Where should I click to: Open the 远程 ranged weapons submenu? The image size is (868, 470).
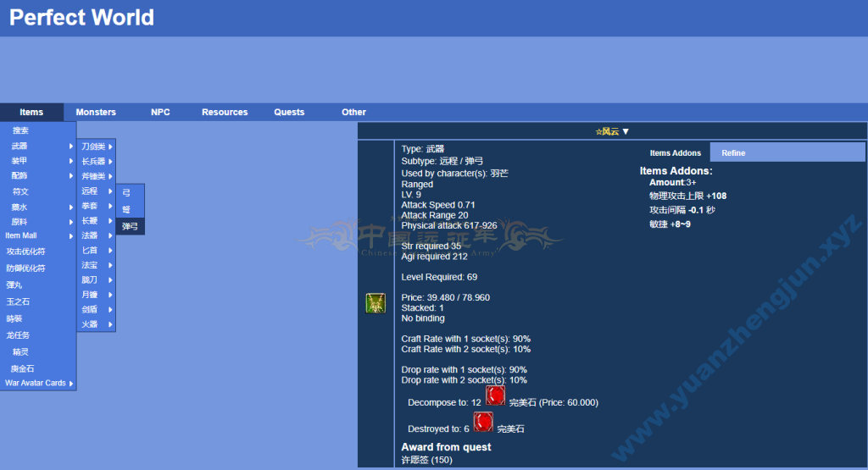coord(96,191)
